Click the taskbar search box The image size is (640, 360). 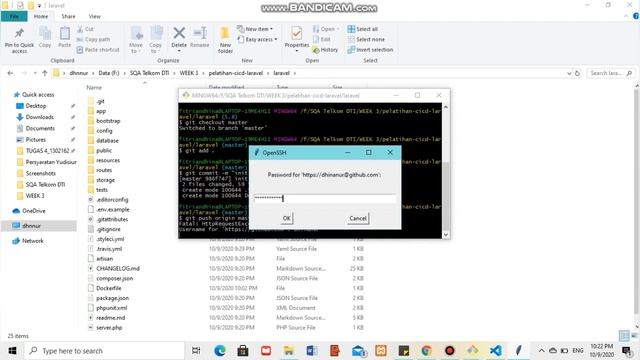105,351
